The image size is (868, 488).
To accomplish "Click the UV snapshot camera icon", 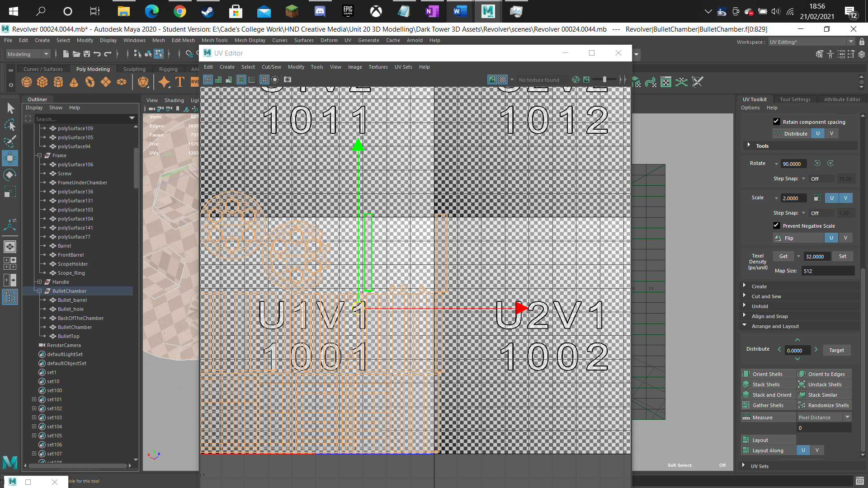I will (288, 80).
